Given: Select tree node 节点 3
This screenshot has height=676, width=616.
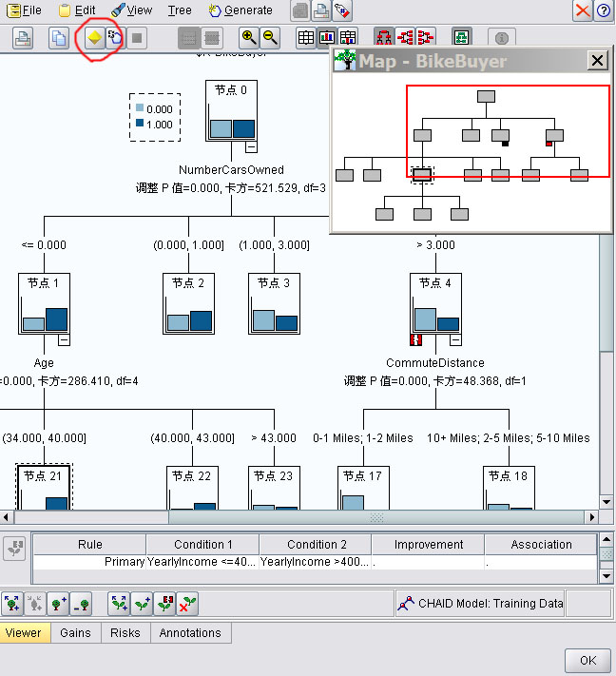Looking at the screenshot, I should click(274, 304).
